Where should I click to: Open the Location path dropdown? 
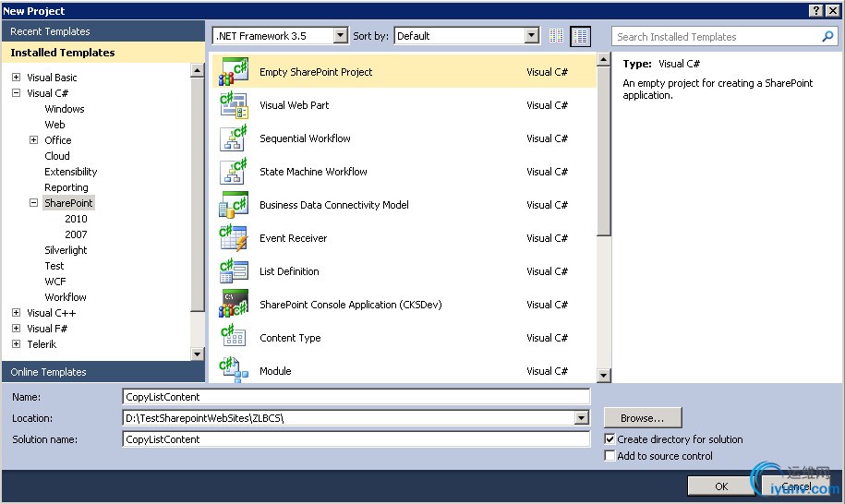(x=582, y=418)
